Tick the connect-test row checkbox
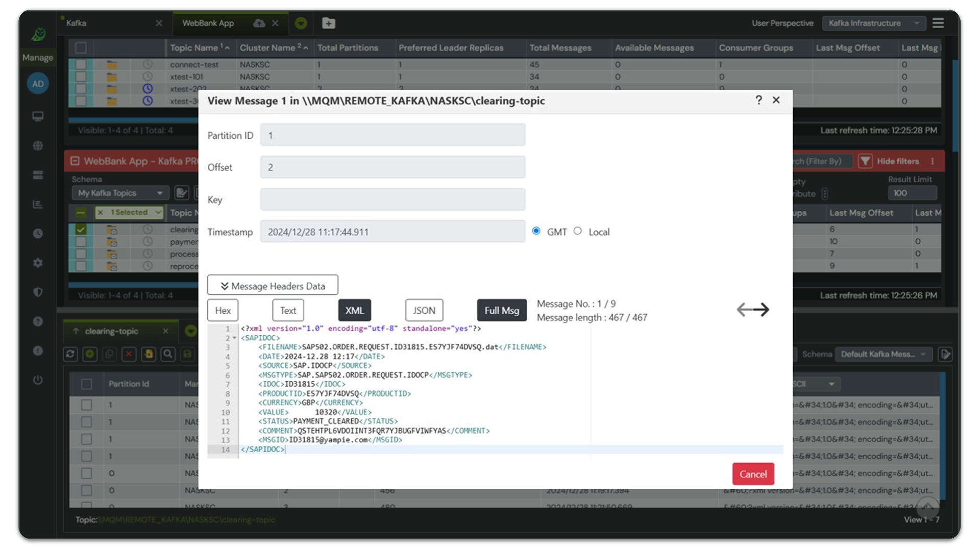Viewport: 980px width, 551px height. pos(81,65)
